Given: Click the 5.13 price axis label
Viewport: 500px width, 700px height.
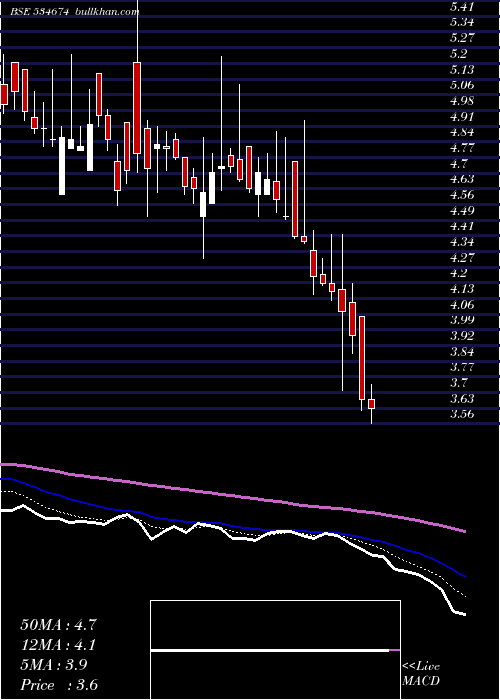Looking at the screenshot, I should pos(462,70).
